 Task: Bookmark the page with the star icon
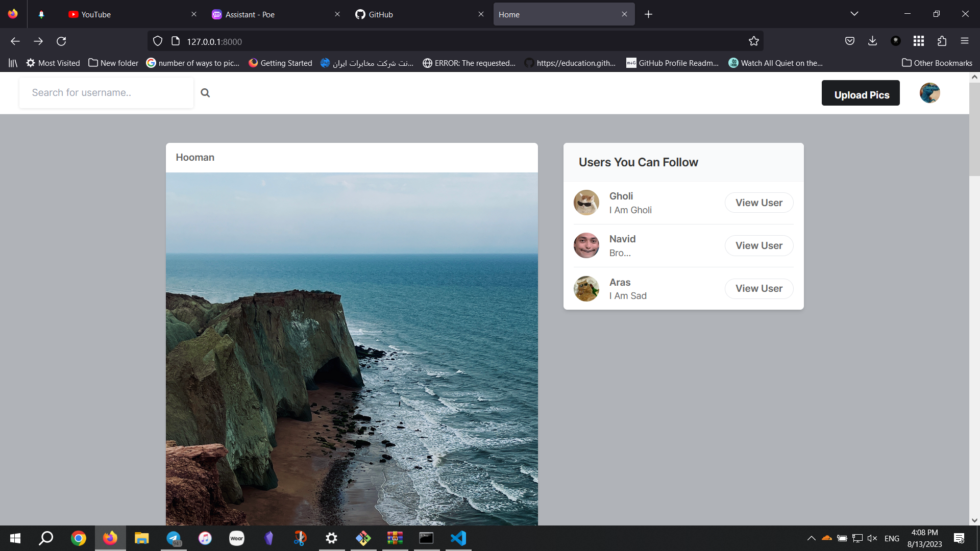[754, 41]
